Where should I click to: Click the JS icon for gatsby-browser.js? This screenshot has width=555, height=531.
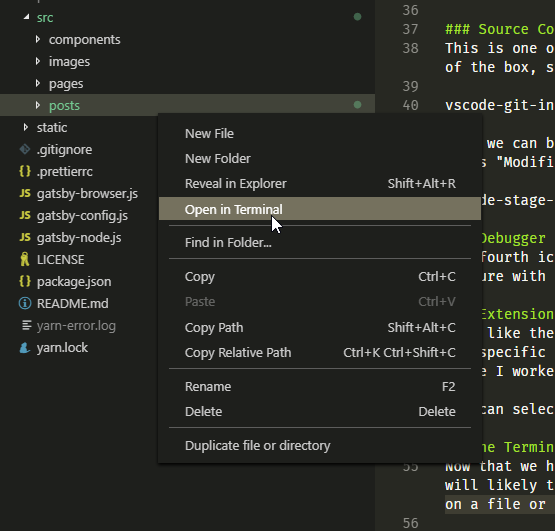(25, 193)
